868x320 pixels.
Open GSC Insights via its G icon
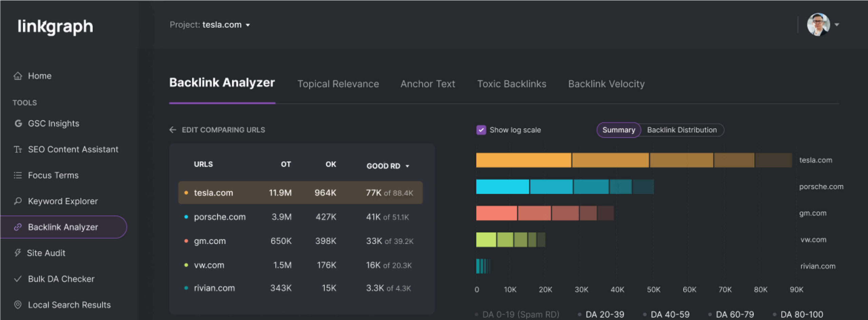click(18, 123)
